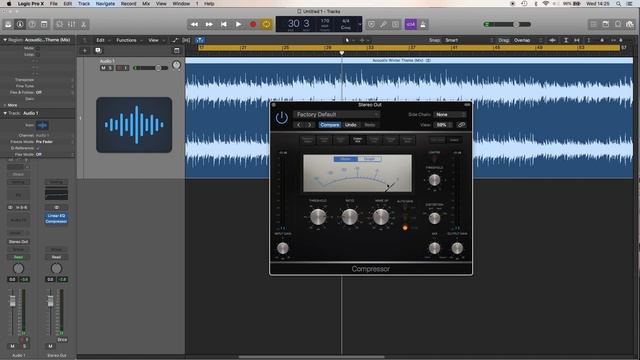
Task: Click the red Record button
Action: [253, 24]
